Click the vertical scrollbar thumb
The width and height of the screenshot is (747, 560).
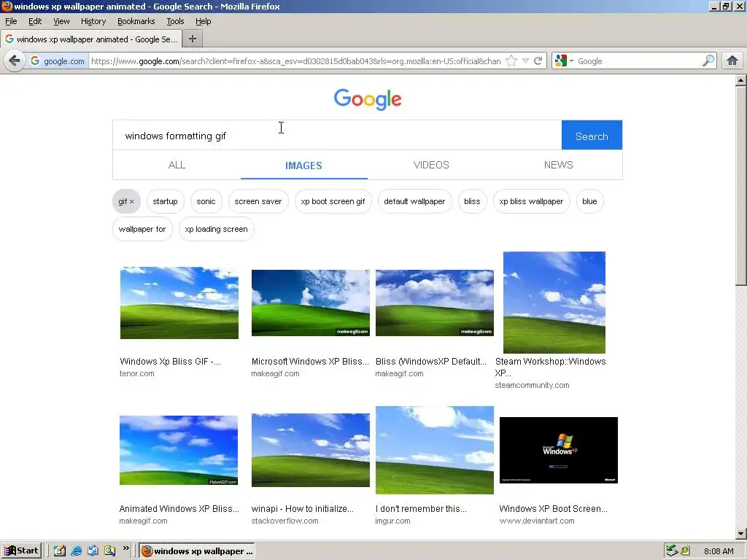[741, 185]
